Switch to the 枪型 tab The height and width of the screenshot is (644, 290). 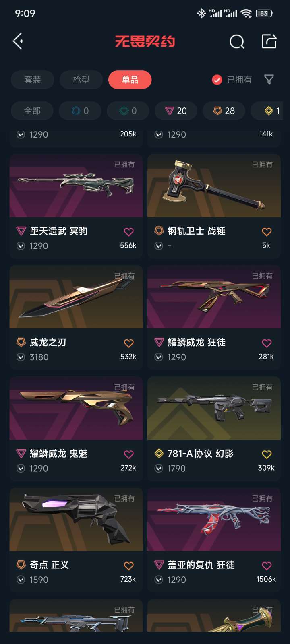(x=81, y=80)
